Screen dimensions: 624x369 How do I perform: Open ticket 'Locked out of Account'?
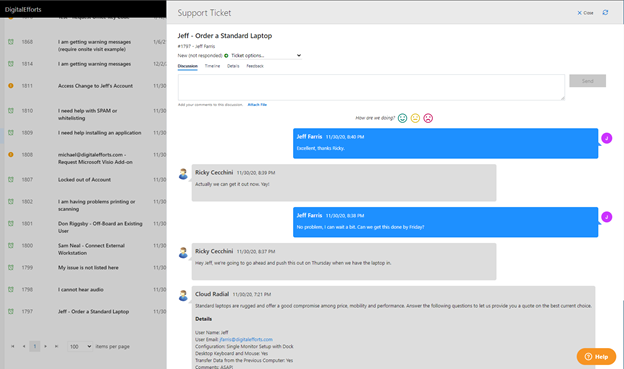point(84,180)
